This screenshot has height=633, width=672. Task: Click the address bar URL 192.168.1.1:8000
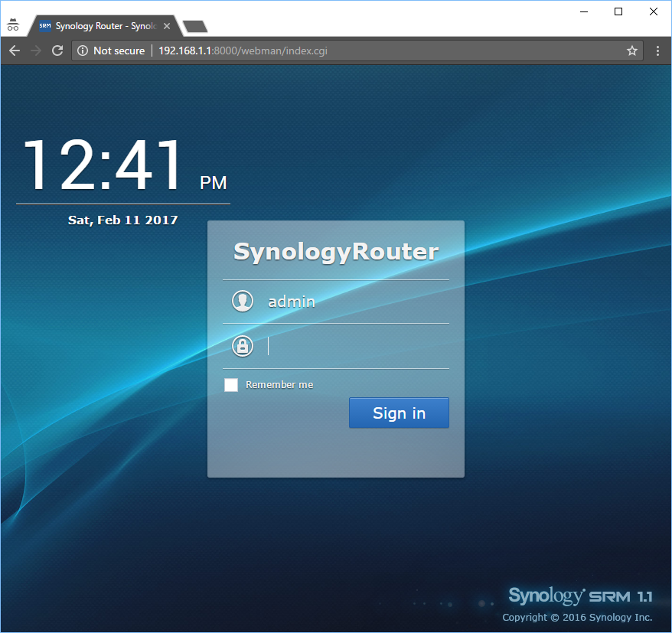click(243, 51)
